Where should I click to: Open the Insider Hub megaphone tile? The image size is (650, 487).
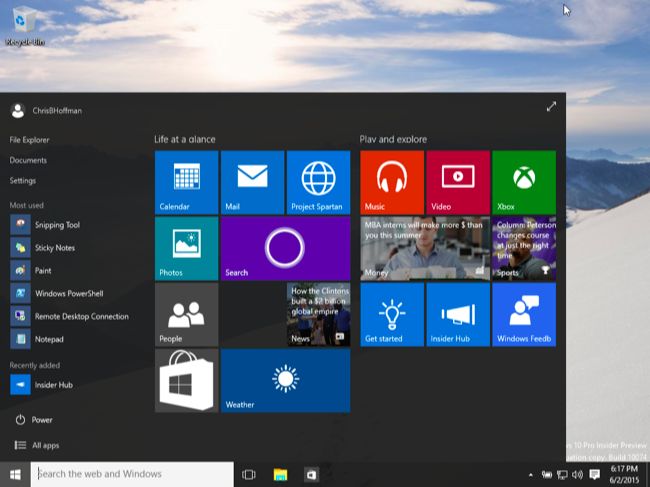(x=458, y=315)
